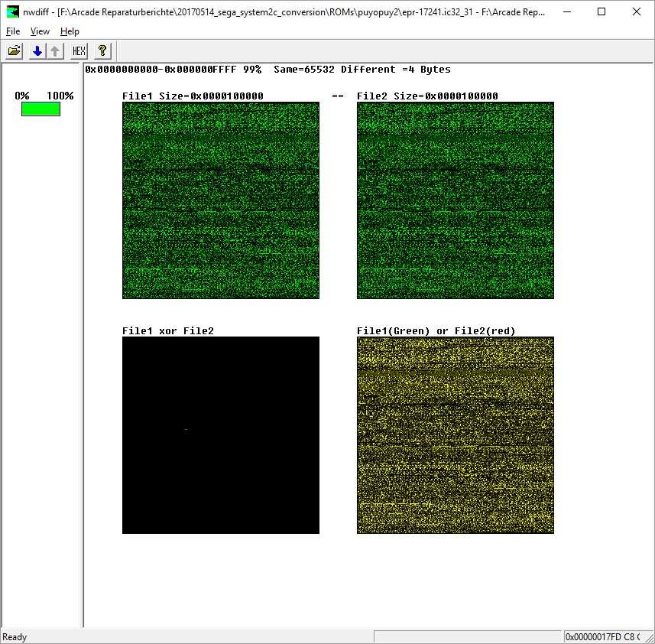Maximize the nwdiff window

pyautogui.click(x=601, y=11)
